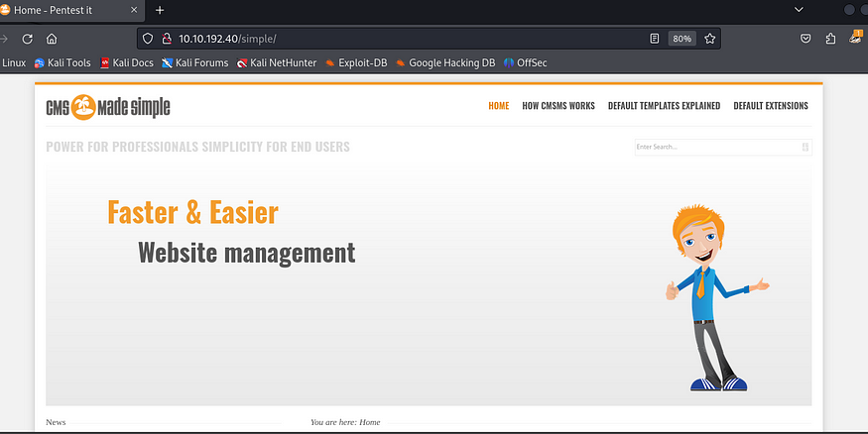Image resolution: width=868 pixels, height=434 pixels.
Task: Select the HOME navigation item
Action: point(498,106)
